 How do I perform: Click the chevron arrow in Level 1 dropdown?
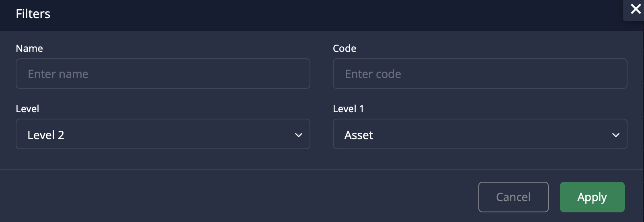615,135
